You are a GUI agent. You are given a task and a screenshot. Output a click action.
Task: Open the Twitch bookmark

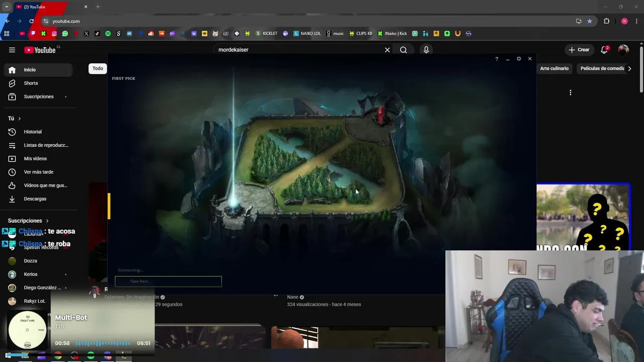click(33, 34)
